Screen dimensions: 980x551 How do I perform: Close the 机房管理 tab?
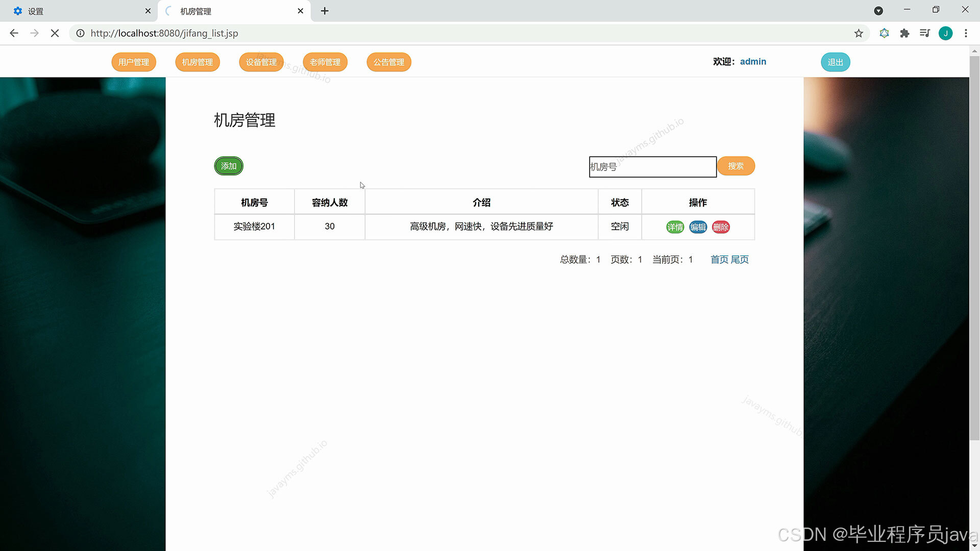pos(300,11)
